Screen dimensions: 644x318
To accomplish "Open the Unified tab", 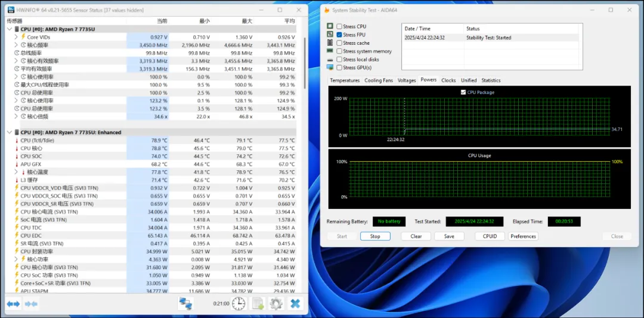I will point(469,80).
